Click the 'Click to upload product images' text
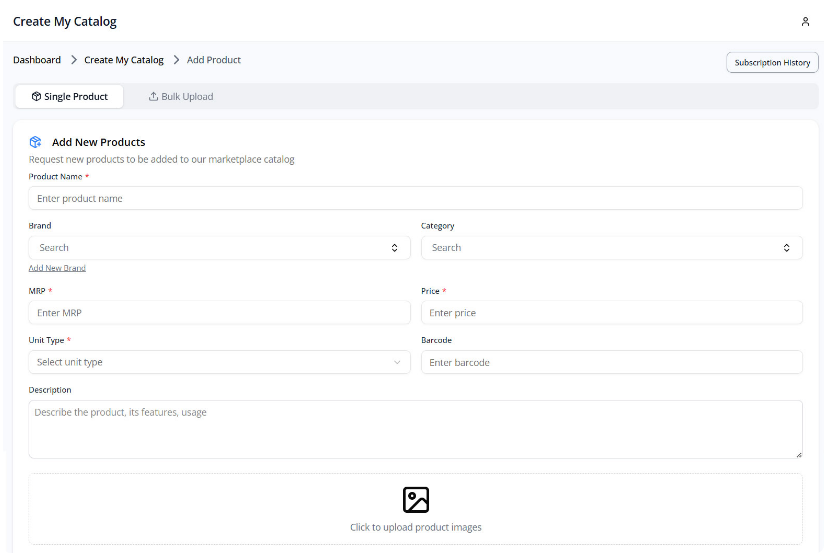The image size is (828, 560). coord(415,527)
